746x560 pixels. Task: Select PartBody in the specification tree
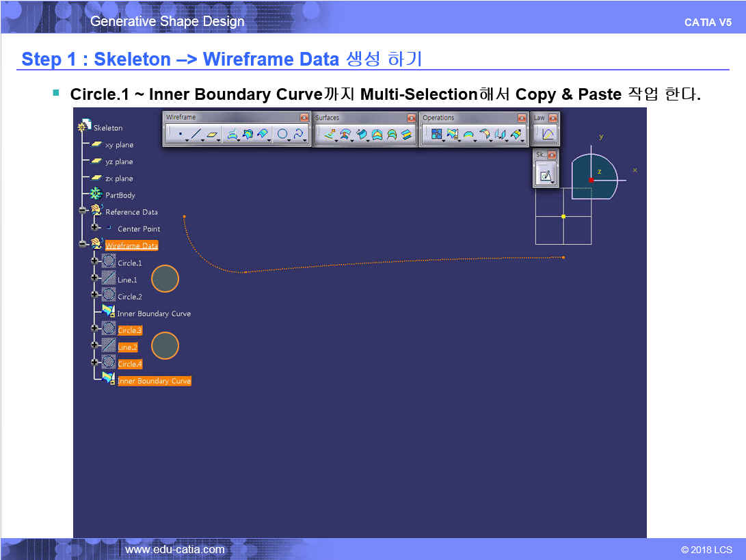pyautogui.click(x=120, y=196)
